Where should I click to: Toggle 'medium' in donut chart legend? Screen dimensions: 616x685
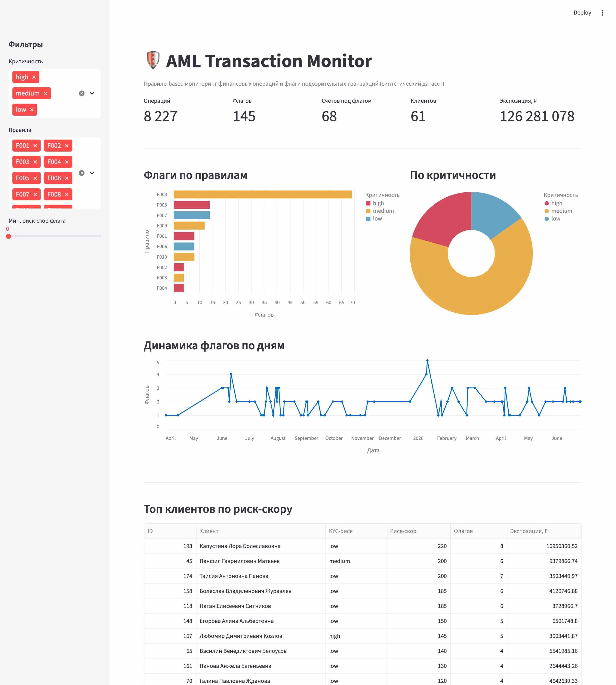[x=558, y=211]
